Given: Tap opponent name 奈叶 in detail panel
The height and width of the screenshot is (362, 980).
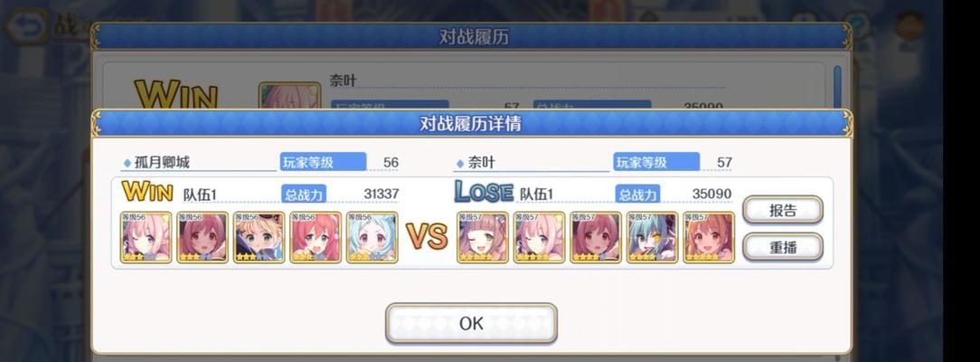Looking at the screenshot, I should click(x=481, y=163).
